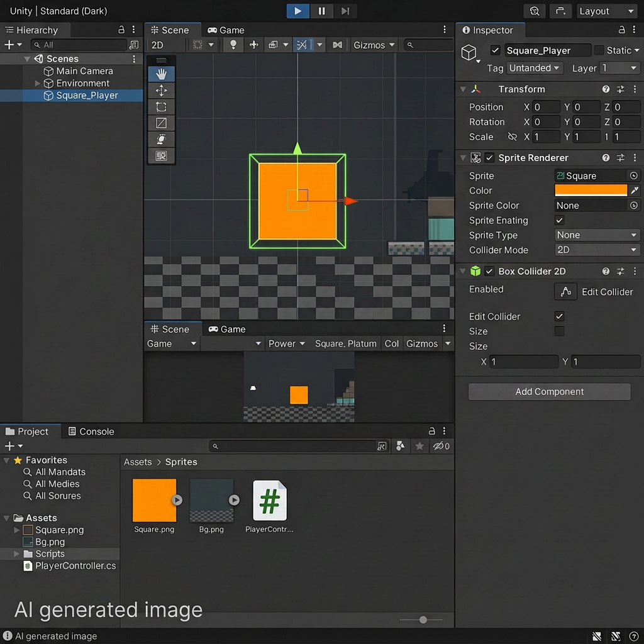Start Play mode with the Play button
The height and width of the screenshot is (644, 644).
(297, 11)
